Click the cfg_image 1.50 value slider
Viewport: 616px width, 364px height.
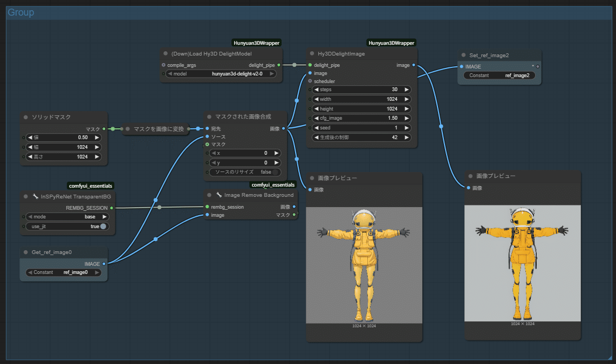pos(360,118)
